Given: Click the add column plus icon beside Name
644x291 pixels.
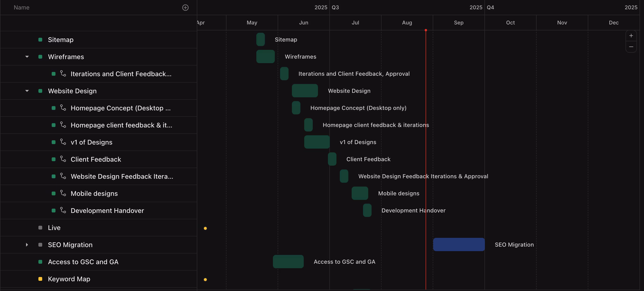Looking at the screenshot, I should point(185,8).
